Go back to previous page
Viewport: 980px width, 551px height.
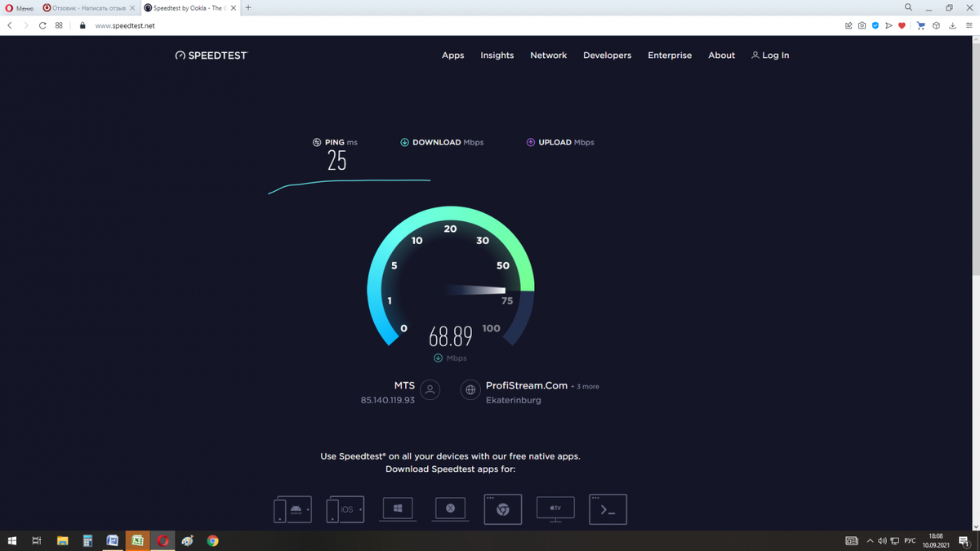point(10,25)
